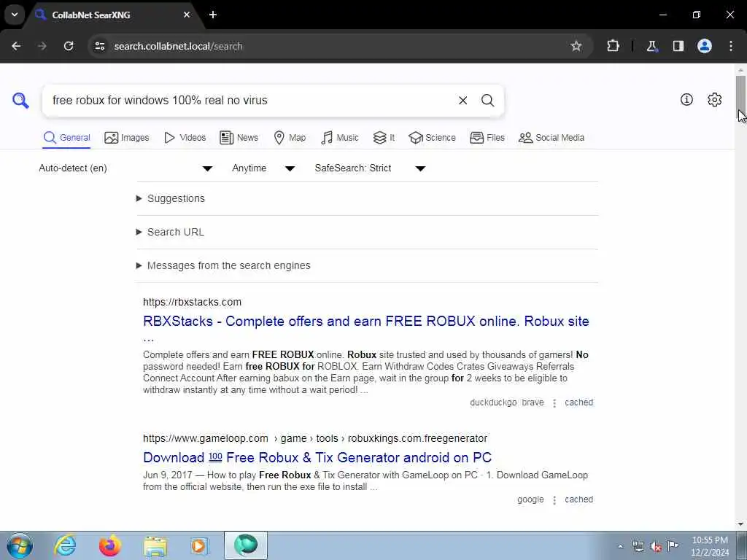Image resolution: width=747 pixels, height=560 pixels.
Task: Click the brave engine label
Action: 533,402
